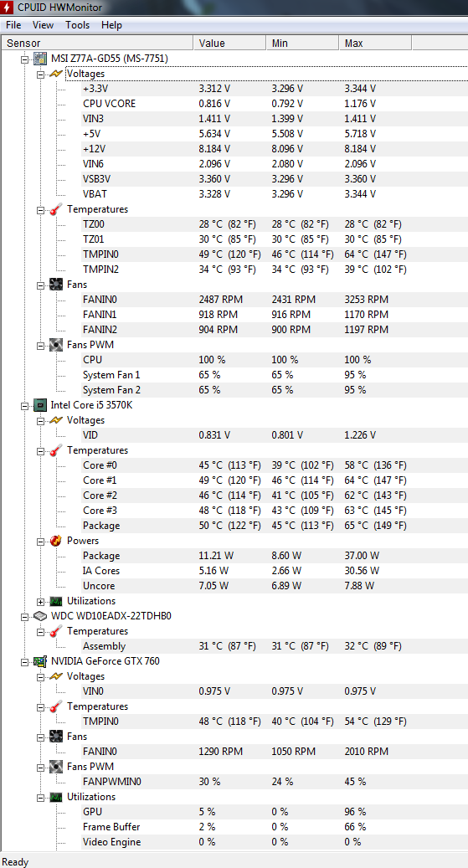Open the File menu
468x868 pixels.
pos(13,25)
